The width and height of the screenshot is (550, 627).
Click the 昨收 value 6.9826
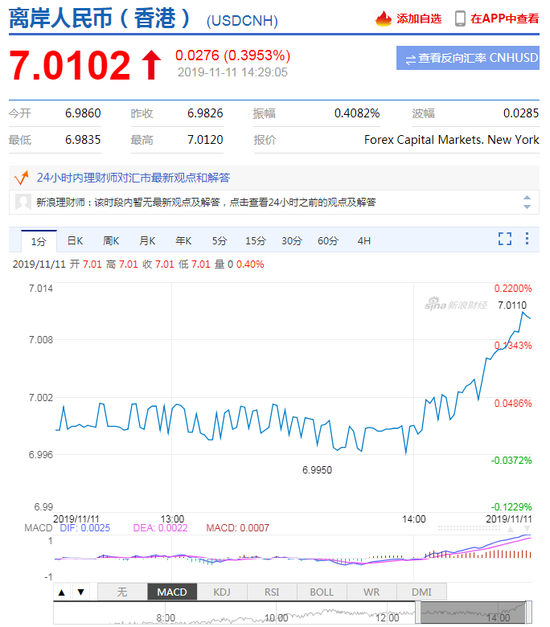(x=205, y=113)
